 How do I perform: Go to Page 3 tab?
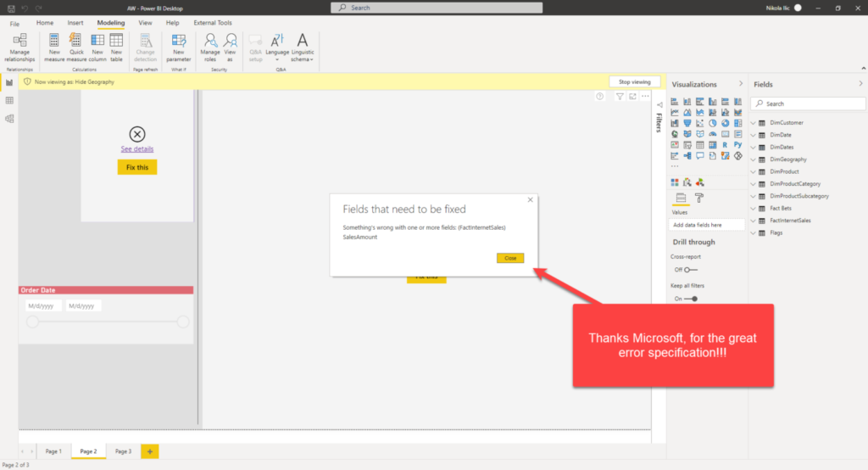coord(124,451)
